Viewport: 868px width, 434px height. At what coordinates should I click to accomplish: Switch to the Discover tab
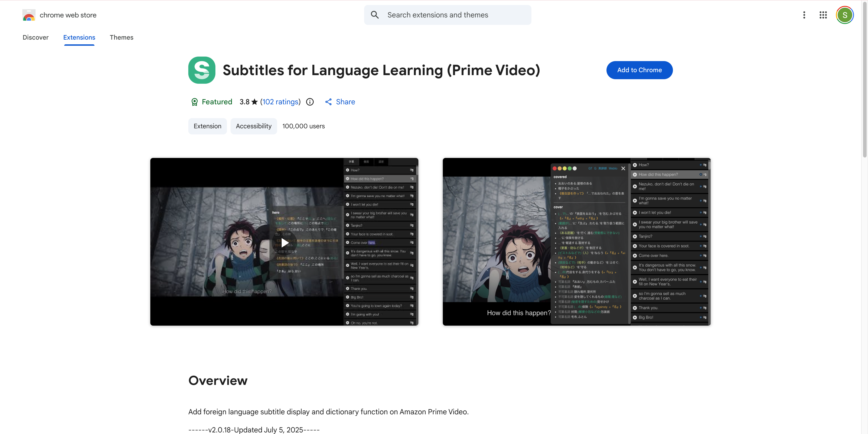35,37
